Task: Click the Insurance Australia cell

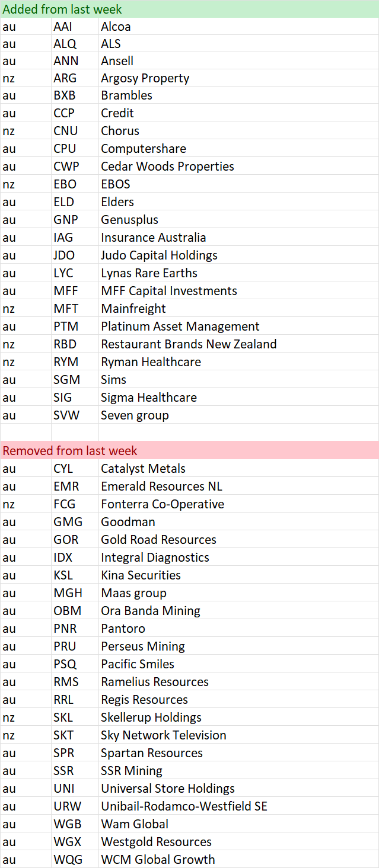Action: click(238, 237)
